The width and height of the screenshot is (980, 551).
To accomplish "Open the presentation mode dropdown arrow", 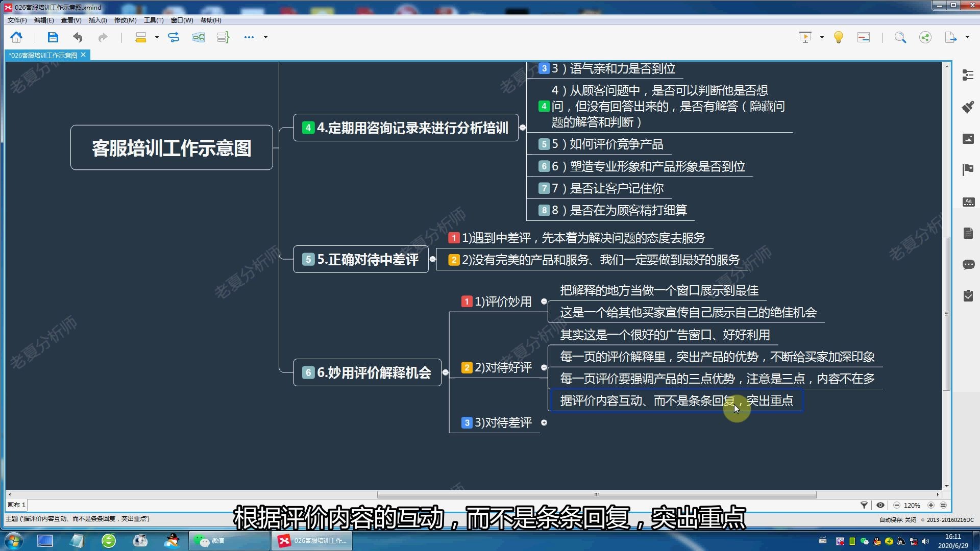I will 822,37.
